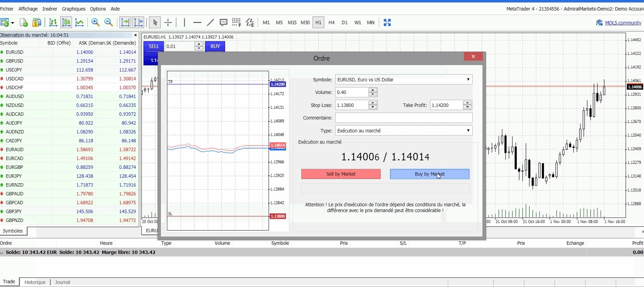This screenshot has height=287, width=644.
Task: Switch timeframe to M30
Action: pos(305,23)
